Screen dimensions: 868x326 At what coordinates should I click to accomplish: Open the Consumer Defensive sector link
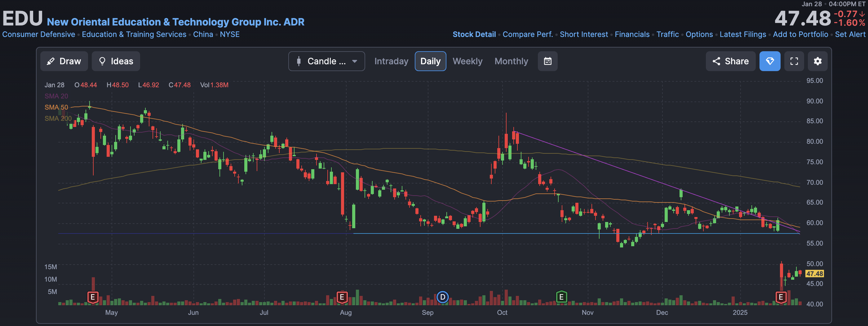[x=39, y=34]
